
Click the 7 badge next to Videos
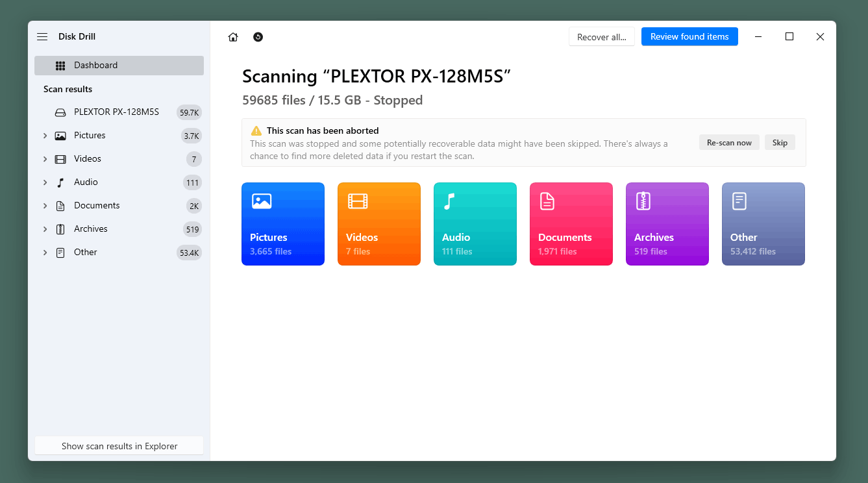point(193,160)
